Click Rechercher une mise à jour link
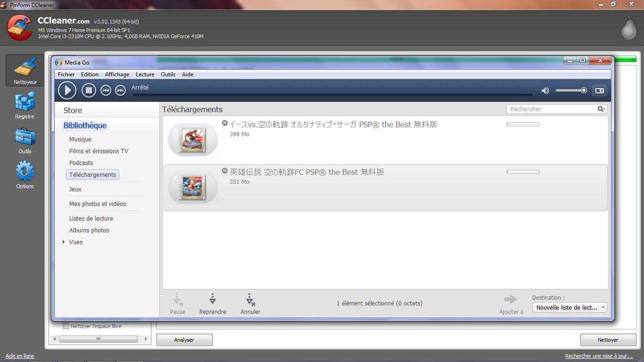The image size is (644, 362). (x=599, y=356)
